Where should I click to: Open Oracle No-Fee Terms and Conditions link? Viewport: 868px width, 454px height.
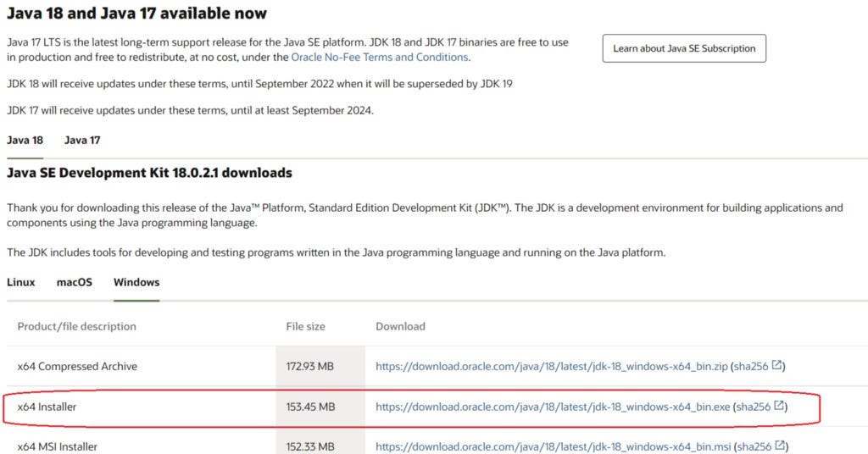point(380,57)
